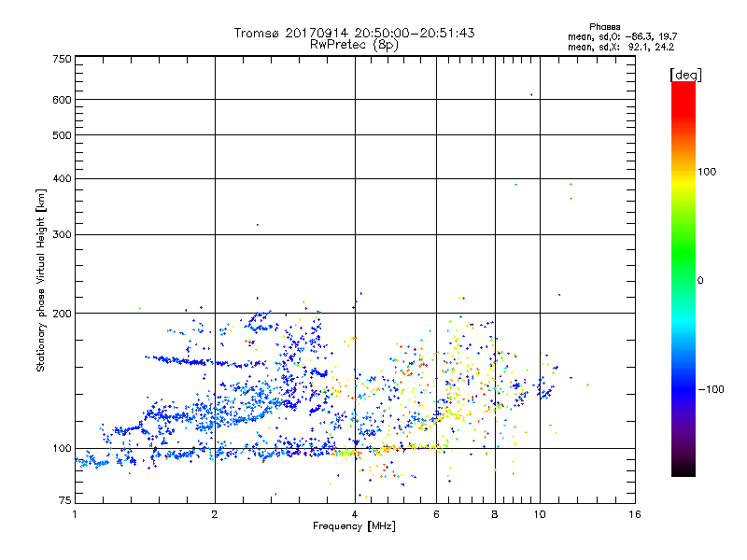
Task: Click the y-axis tick label '300'
Action: point(62,235)
